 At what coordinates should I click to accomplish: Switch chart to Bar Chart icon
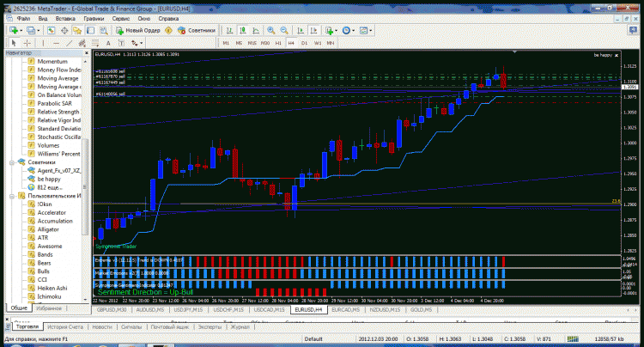point(229,30)
